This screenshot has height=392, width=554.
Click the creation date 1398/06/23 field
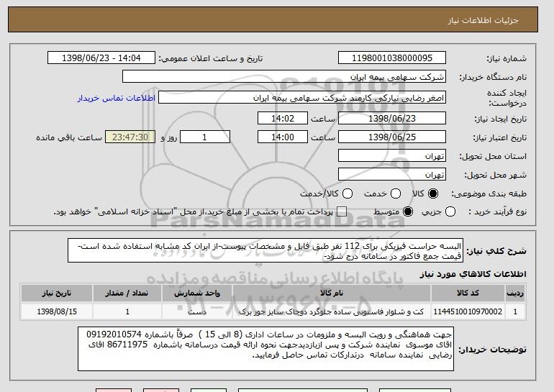pos(392,118)
